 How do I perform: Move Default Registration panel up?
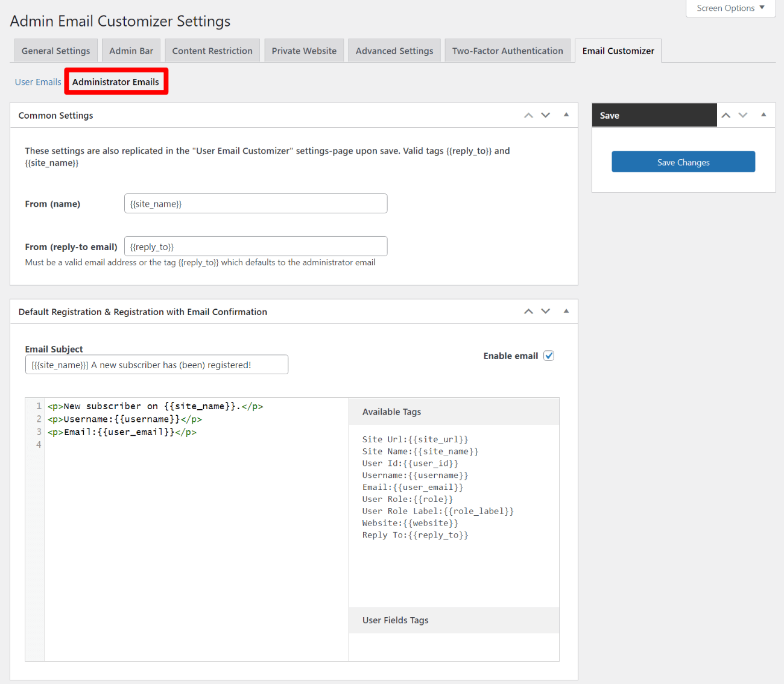528,312
